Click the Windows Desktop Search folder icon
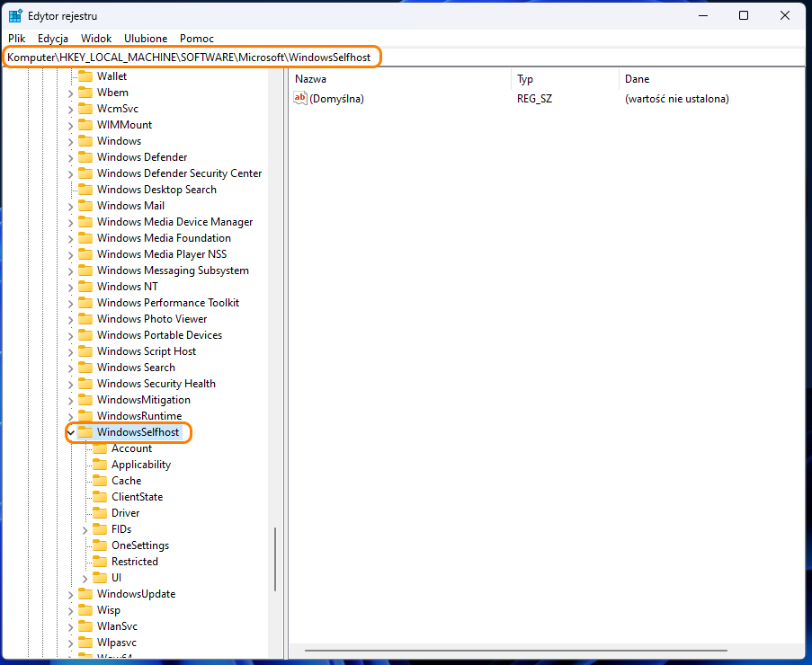The width and height of the screenshot is (812, 665). tap(85, 190)
